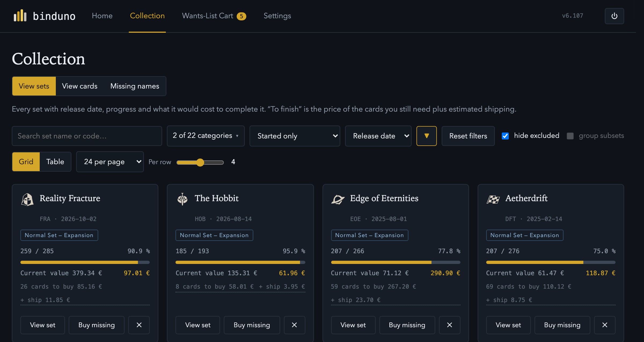Exclude The Hobbit with X button
Screen dimensions: 644x342
click(x=294, y=325)
